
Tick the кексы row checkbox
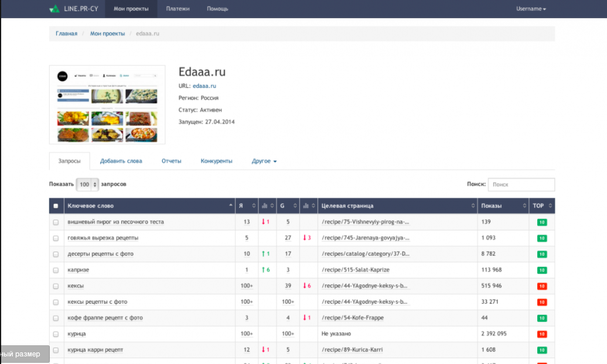[x=56, y=286]
